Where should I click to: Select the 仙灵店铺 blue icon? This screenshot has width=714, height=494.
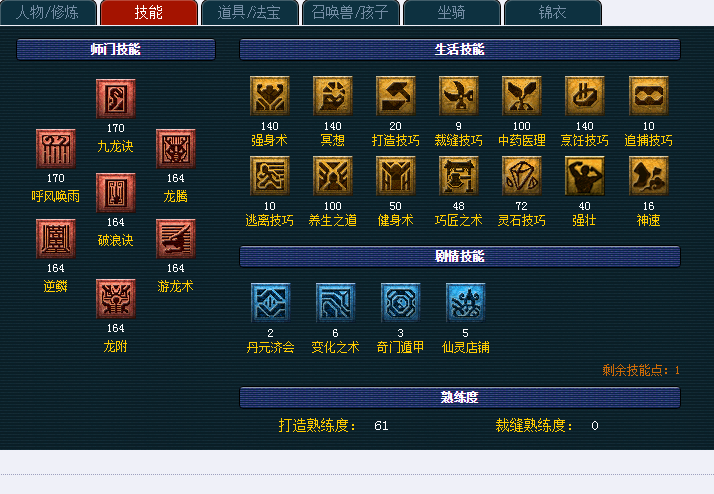tap(465, 303)
